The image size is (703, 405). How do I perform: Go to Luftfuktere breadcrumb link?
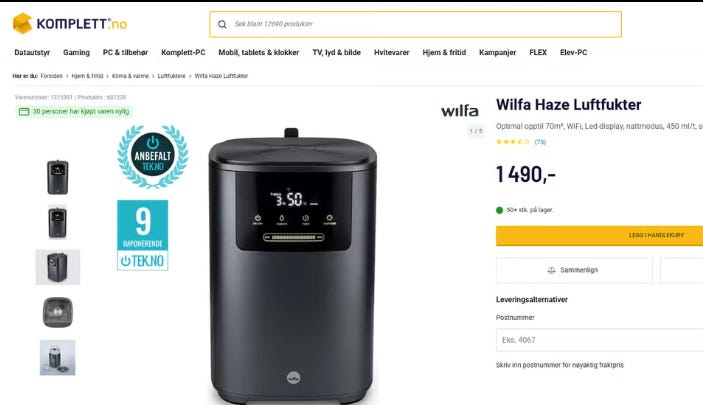click(x=172, y=76)
